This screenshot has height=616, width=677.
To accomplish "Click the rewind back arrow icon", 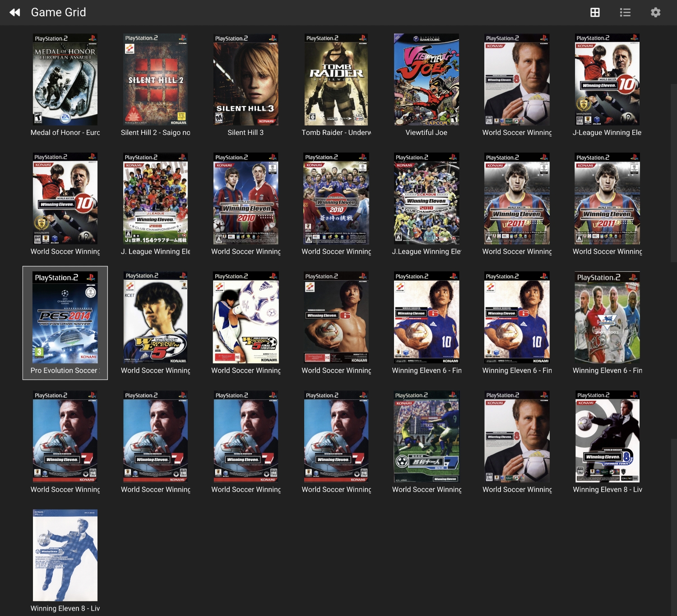I will click(15, 12).
